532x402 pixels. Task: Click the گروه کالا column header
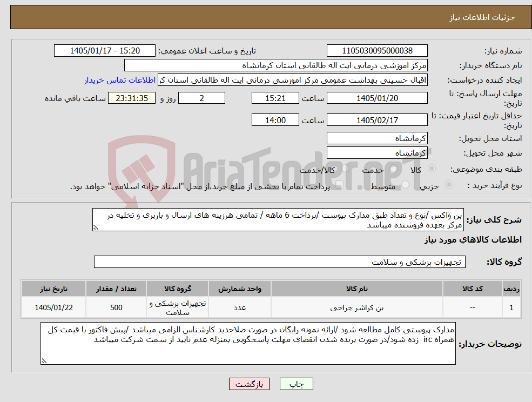[178, 289]
